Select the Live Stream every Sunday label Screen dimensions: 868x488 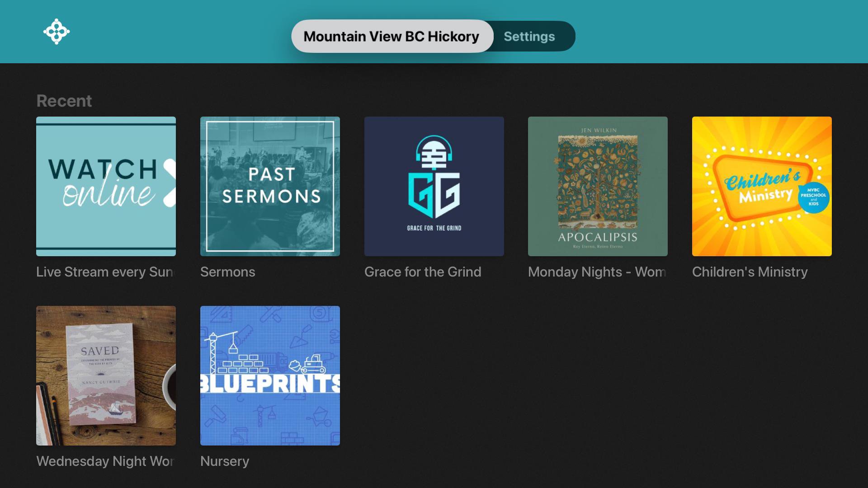105,272
